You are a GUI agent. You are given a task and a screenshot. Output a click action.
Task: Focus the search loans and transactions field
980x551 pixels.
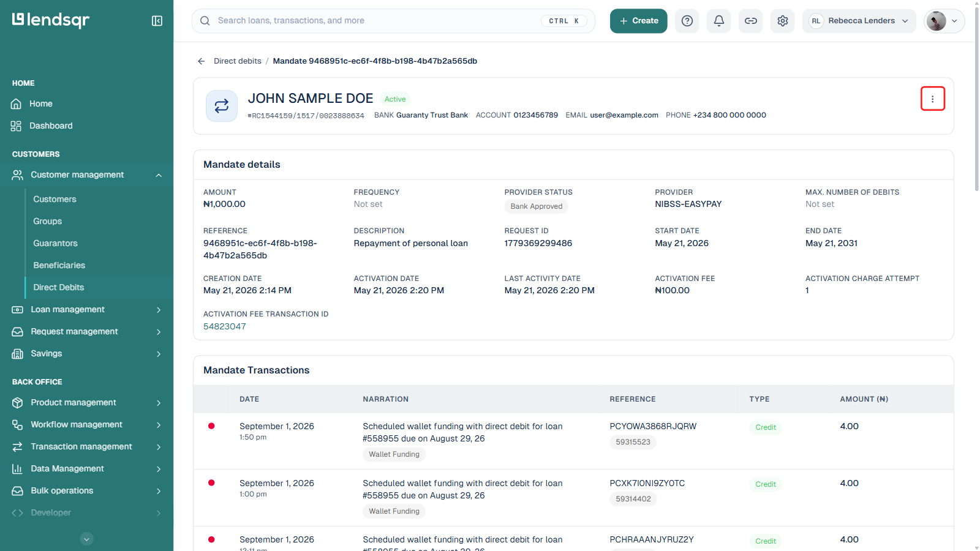pyautogui.click(x=393, y=21)
